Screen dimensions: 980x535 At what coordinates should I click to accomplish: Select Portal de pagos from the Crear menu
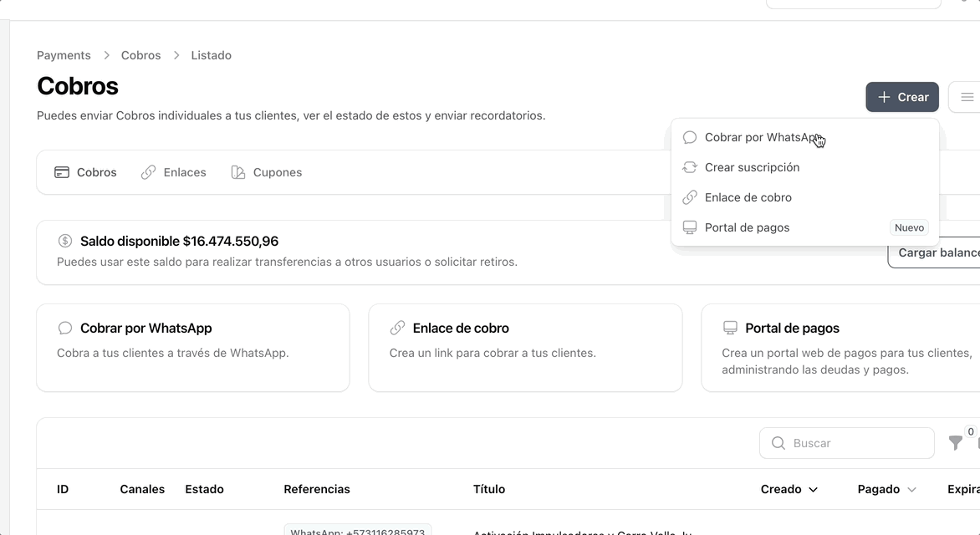click(748, 227)
